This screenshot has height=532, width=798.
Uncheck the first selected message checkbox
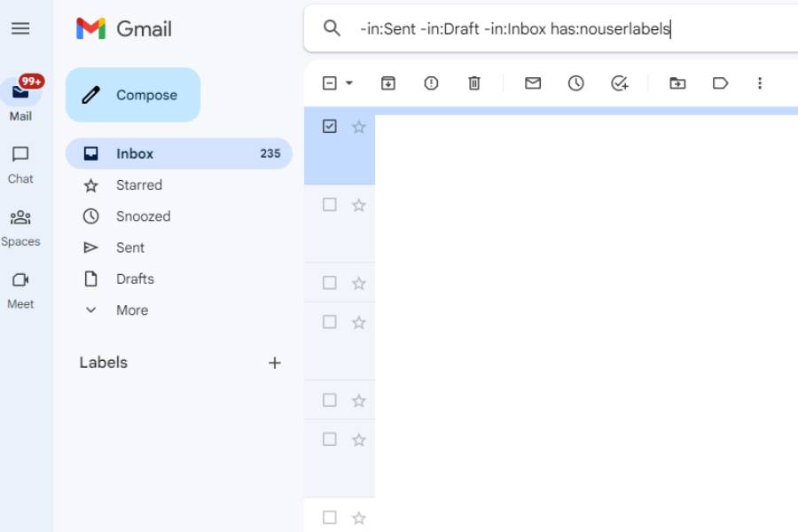click(330, 126)
